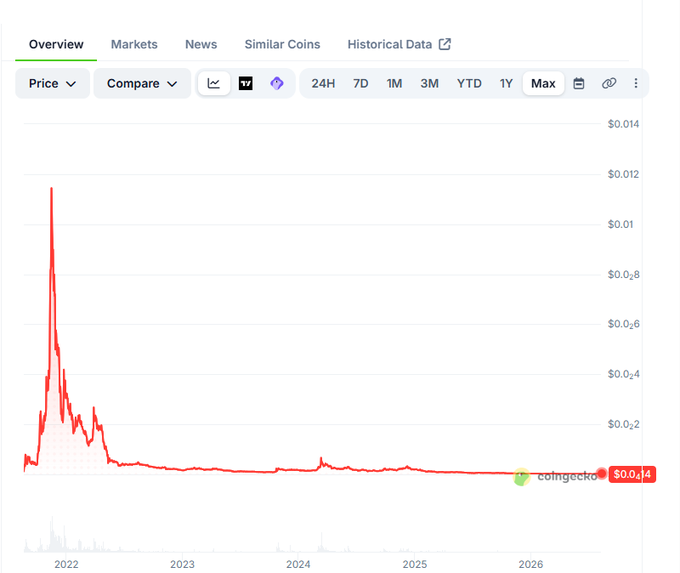The image size is (680, 573).
Task: Select the purple diamond chart icon
Action: (x=277, y=83)
